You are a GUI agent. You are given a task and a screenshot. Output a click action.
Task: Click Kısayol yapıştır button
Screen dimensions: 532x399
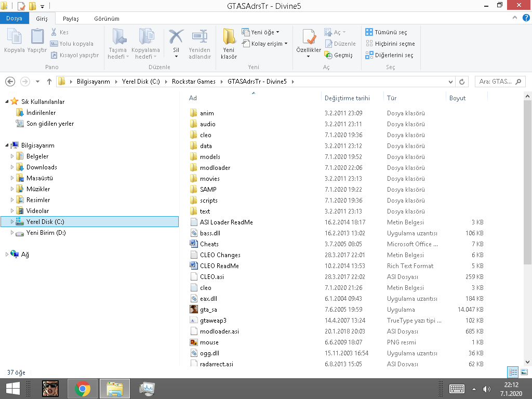(75, 55)
